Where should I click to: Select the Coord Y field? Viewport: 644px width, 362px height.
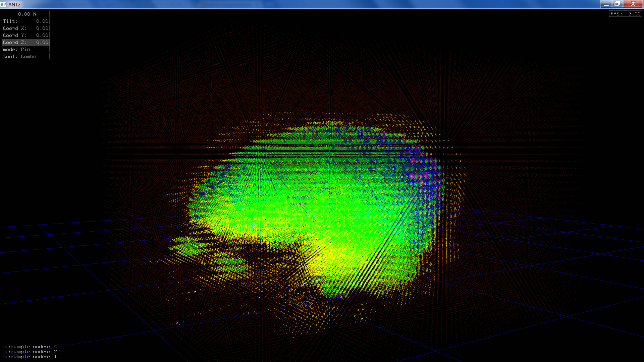(x=26, y=35)
